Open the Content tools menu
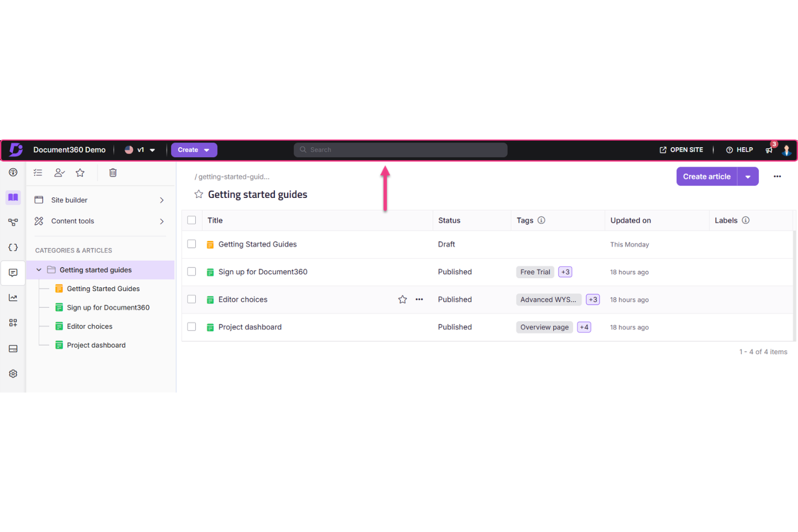Viewport: 798px width, 532px height. coord(100,221)
